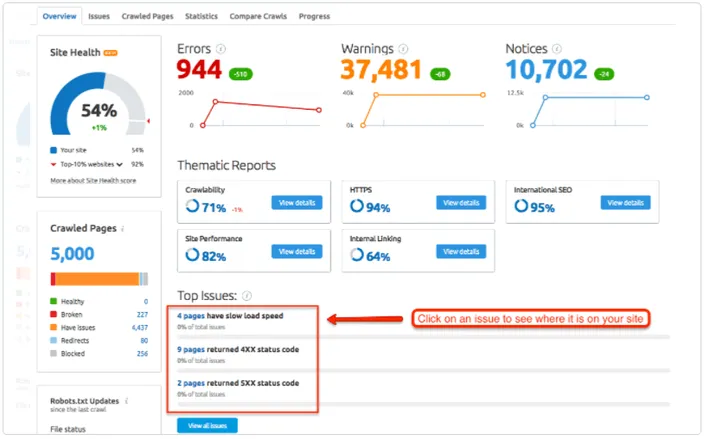This screenshot has height=439, width=704.
Task: Open the Overview tab
Action: point(59,16)
